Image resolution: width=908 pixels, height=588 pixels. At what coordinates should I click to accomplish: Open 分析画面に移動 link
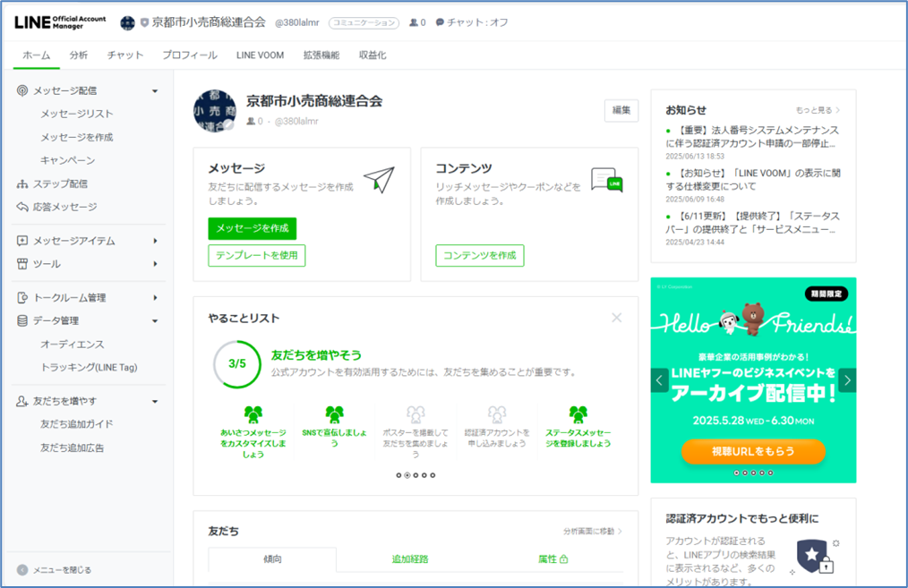593,532
